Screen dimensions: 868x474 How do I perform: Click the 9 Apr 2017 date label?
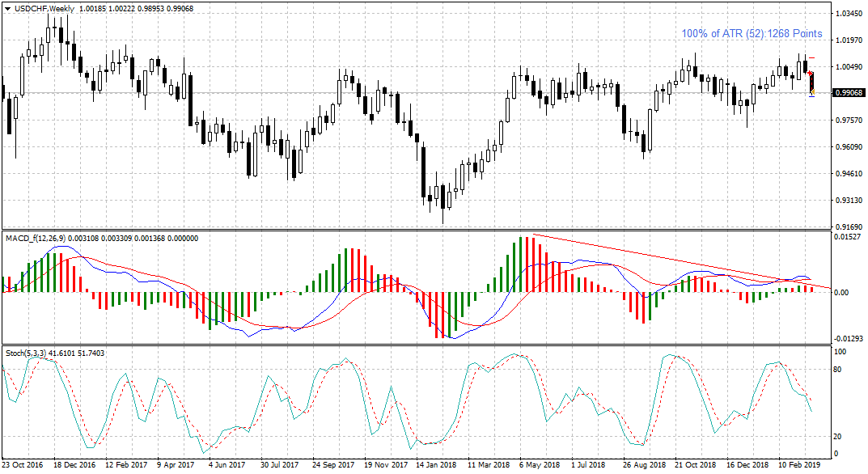176,464
